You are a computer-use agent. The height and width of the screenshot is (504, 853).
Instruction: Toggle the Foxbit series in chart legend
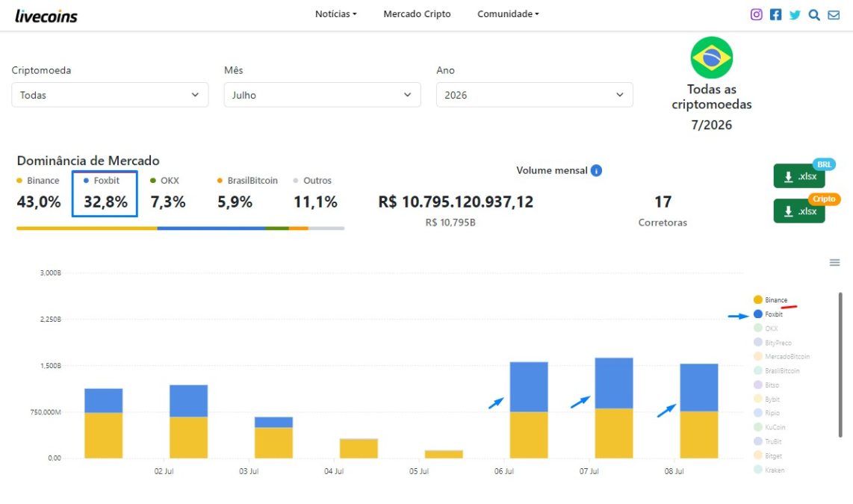pos(768,314)
